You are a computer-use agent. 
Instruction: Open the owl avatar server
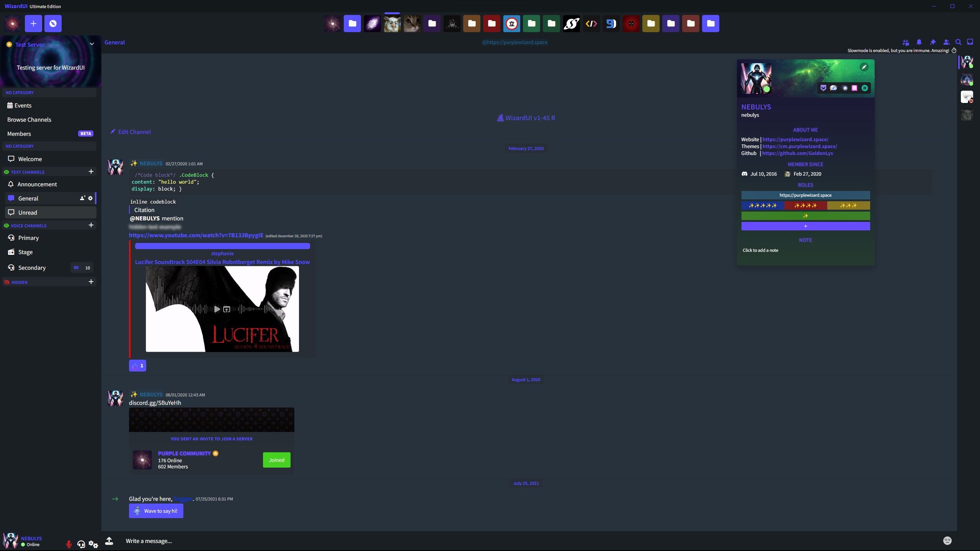coord(392,24)
